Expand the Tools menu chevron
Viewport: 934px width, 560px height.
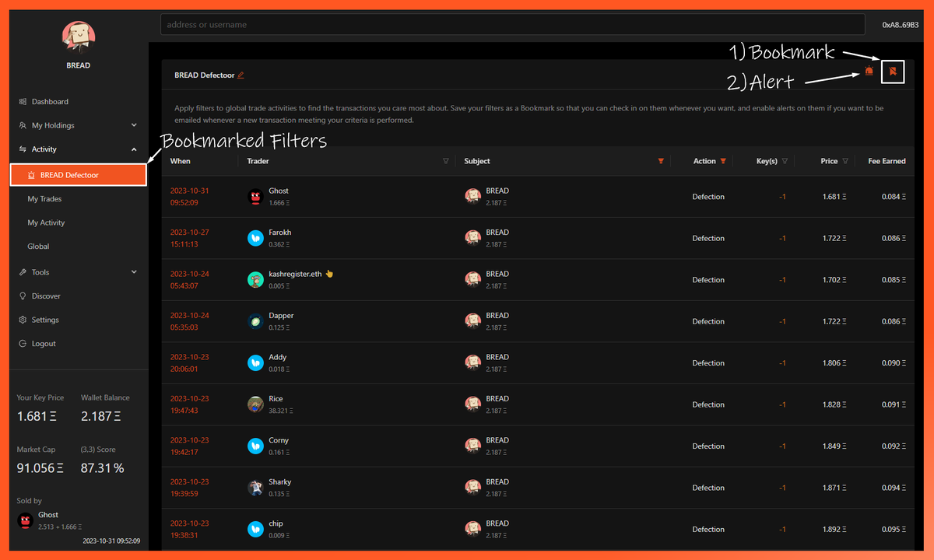tap(134, 272)
